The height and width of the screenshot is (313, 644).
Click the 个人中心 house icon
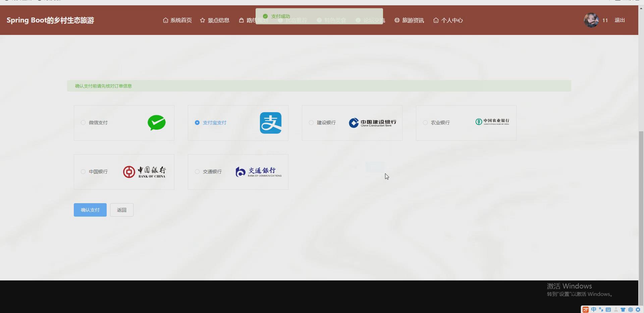tap(436, 20)
